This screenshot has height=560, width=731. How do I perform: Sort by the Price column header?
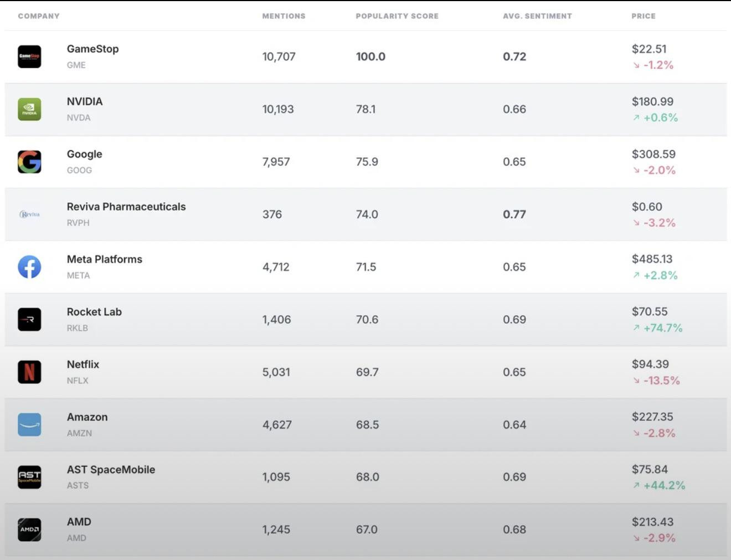(644, 16)
